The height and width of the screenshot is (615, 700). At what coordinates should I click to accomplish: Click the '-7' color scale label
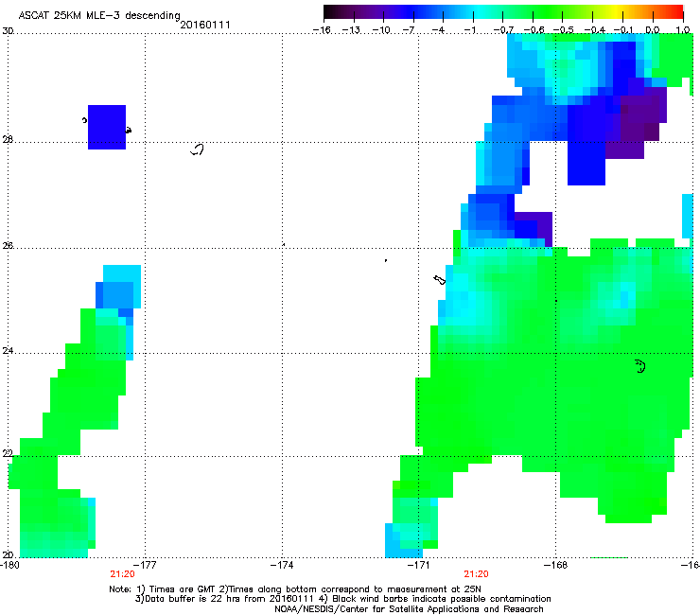[x=409, y=30]
